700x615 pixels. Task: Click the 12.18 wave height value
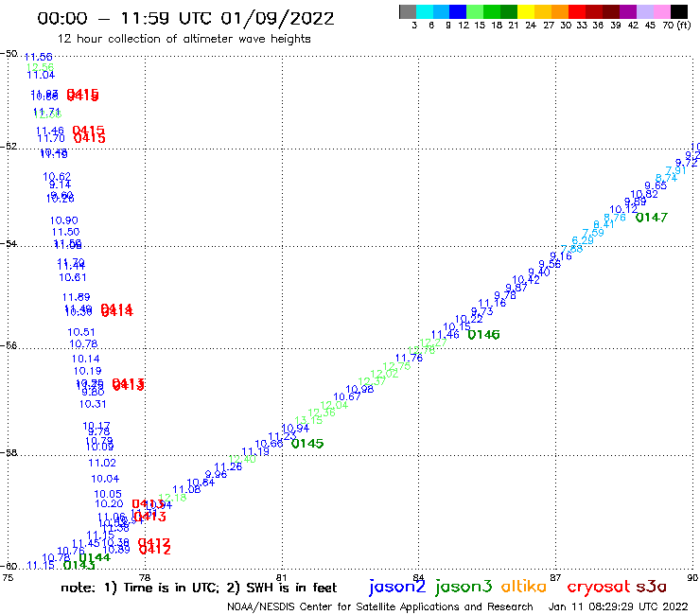point(172,498)
